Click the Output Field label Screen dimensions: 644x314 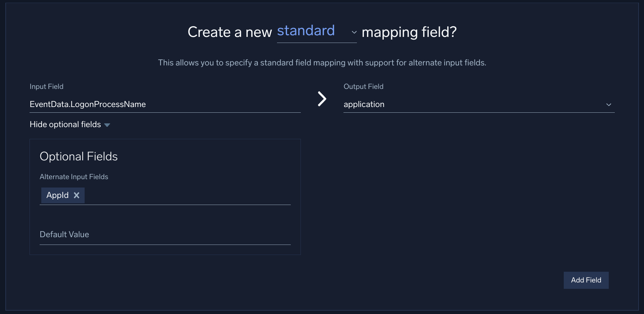[x=363, y=86]
